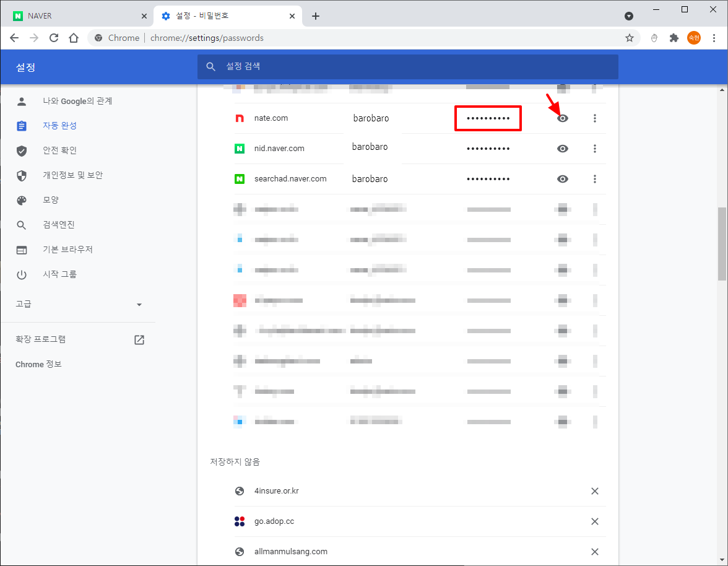728x566 pixels.
Task: Open the searchad.naver.com site link
Action: tap(290, 179)
